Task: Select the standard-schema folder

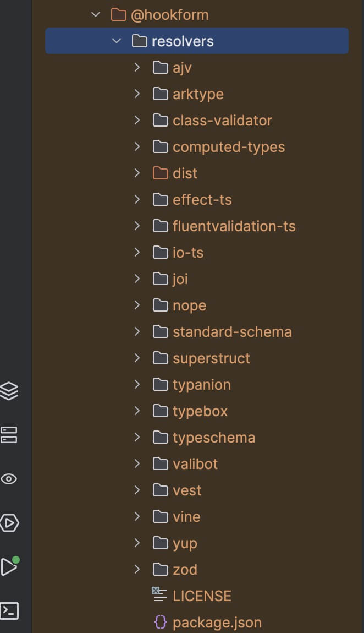Action: click(231, 332)
